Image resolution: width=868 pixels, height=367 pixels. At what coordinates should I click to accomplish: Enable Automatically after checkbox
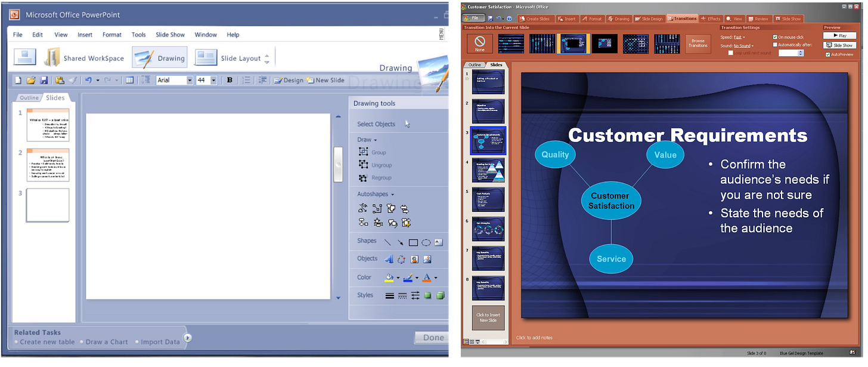(775, 45)
